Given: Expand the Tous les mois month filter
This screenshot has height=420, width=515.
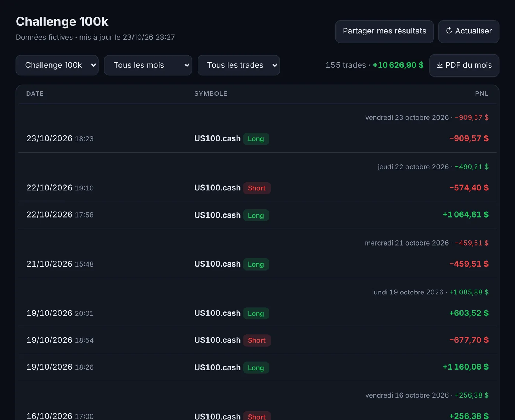Looking at the screenshot, I should tap(148, 65).
